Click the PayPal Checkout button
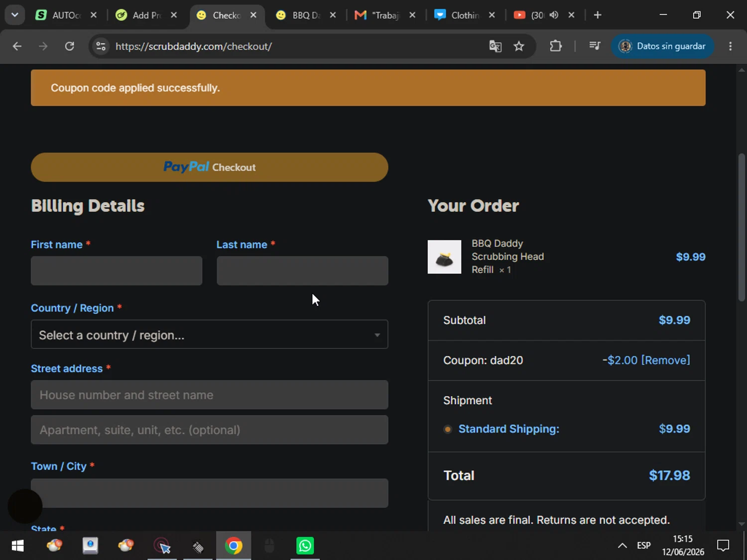The image size is (747, 560). click(x=210, y=167)
